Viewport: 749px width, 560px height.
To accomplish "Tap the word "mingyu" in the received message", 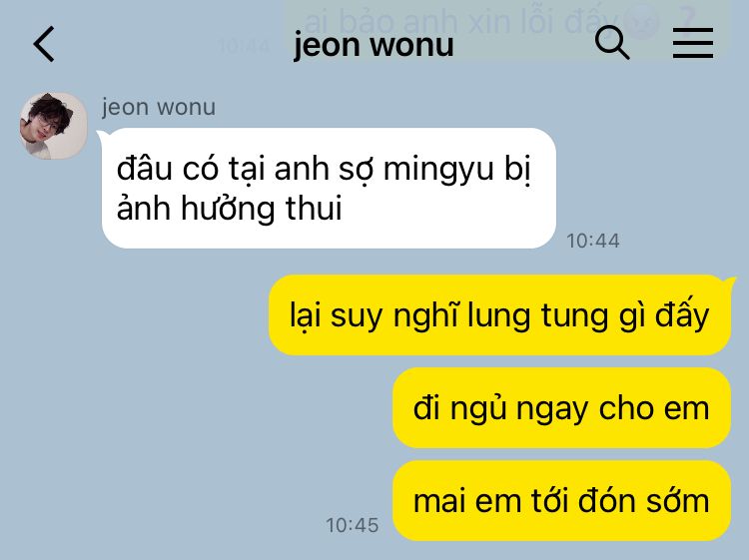I will (438, 170).
